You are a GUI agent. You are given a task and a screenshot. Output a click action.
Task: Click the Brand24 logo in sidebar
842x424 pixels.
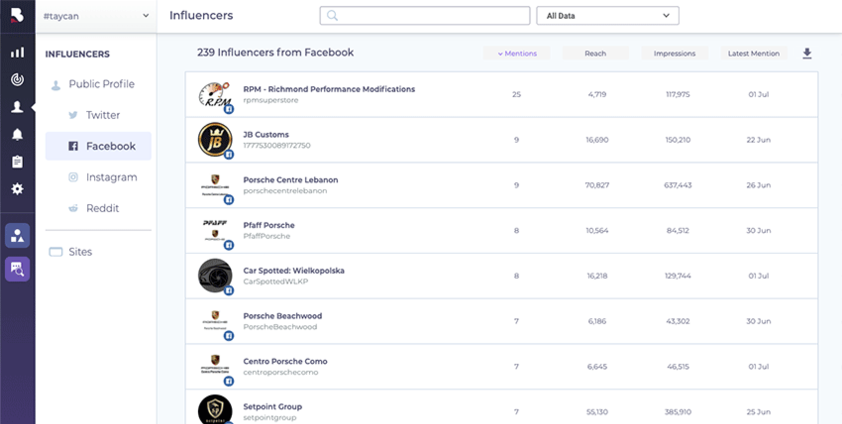(17, 17)
